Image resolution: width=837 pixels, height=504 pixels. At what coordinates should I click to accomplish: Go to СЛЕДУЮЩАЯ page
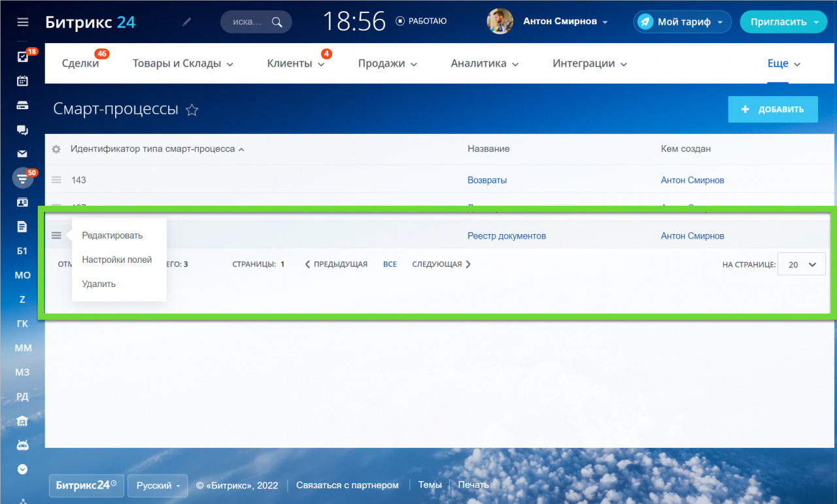441,264
